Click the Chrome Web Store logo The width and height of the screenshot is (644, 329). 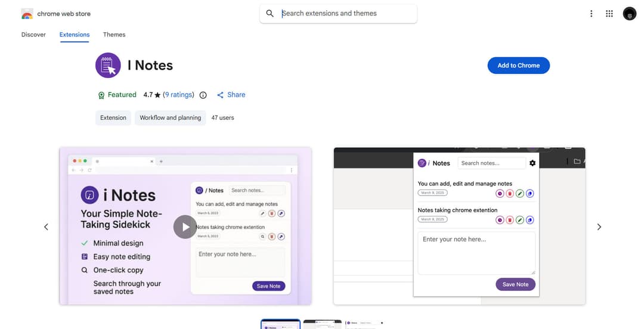pyautogui.click(x=27, y=14)
